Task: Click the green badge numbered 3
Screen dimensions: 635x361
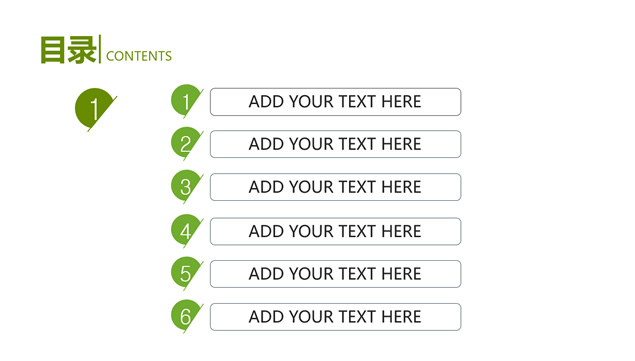Action: 187,187
